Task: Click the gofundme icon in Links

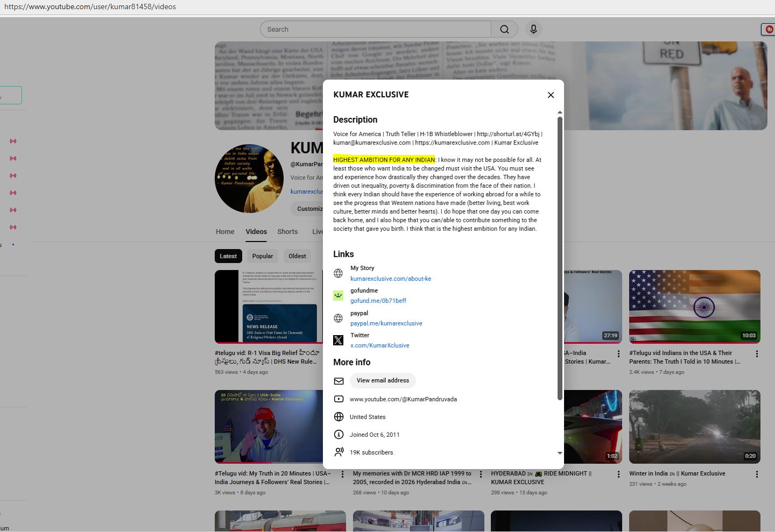Action: (338, 295)
